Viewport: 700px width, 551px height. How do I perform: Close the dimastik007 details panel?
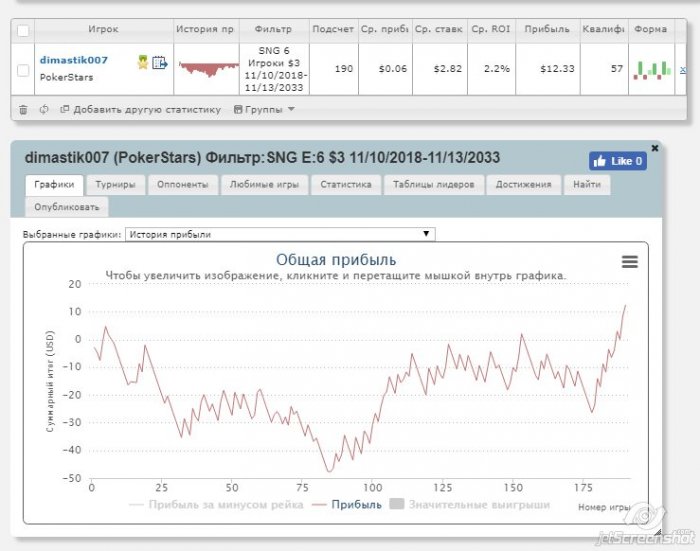(x=655, y=148)
